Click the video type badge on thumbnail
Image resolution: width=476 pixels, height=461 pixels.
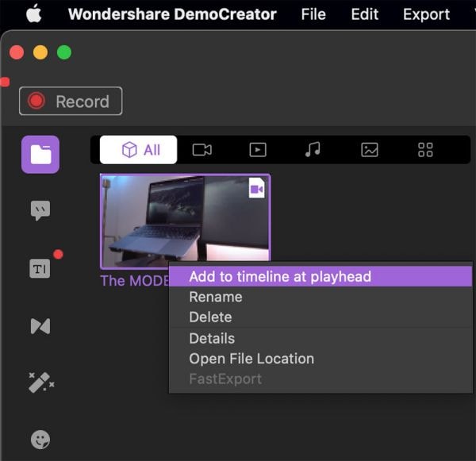click(x=256, y=188)
